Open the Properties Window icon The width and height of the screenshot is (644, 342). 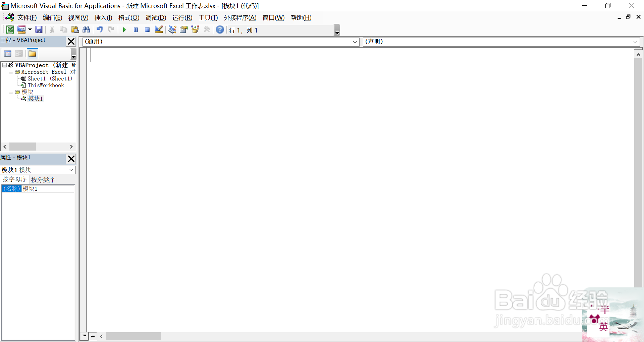click(x=183, y=30)
